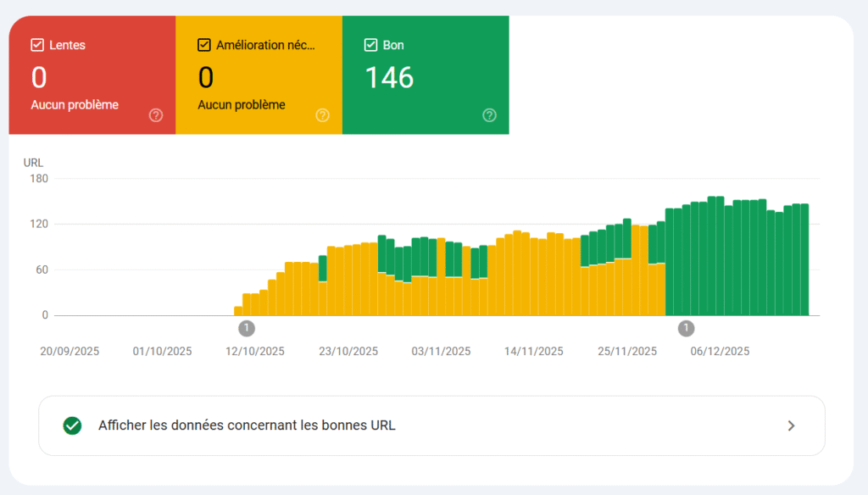The image size is (868, 495).
Task: Expand details via the right-pointing chevron
Action: coord(791,425)
